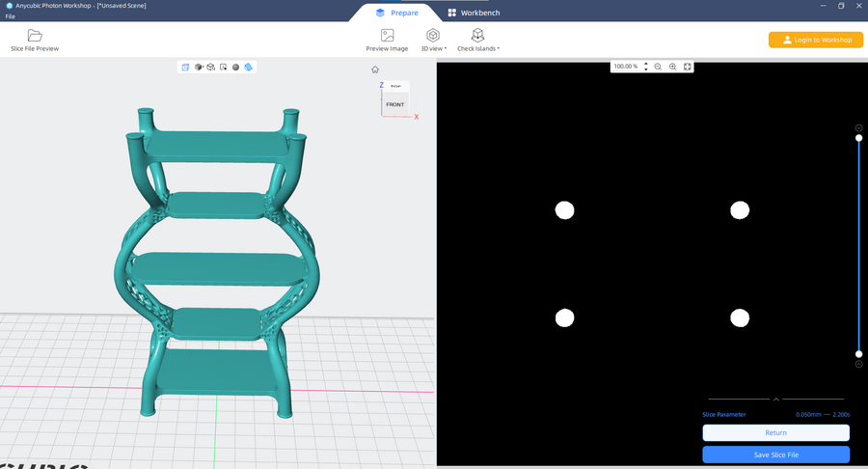Click the gray sphere shading icon
868x469 pixels.
tap(235, 68)
